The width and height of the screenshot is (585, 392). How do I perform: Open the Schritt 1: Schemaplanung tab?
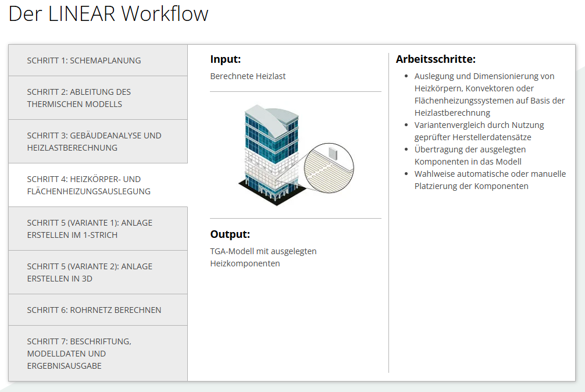tap(98, 60)
